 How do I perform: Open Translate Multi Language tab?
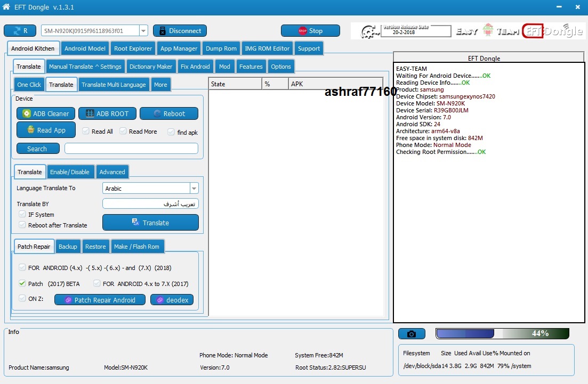(x=114, y=85)
